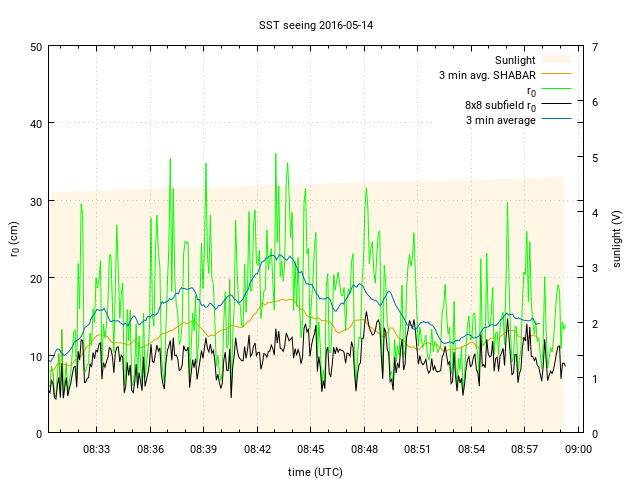The image size is (640, 480).
Task: Click the blue 3 min average legend line
Action: [x=556, y=120]
